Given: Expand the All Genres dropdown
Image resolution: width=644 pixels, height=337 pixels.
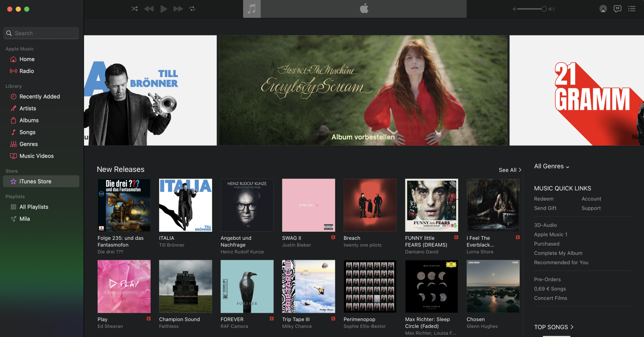Looking at the screenshot, I should coord(552,166).
